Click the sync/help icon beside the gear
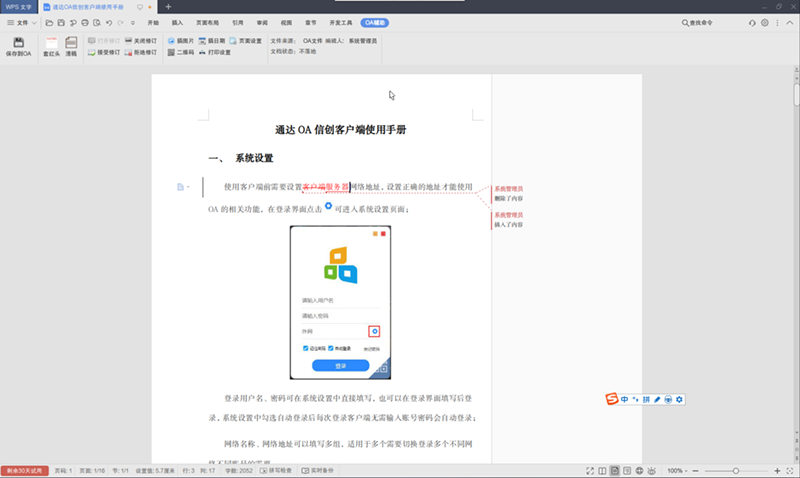 click(x=752, y=23)
